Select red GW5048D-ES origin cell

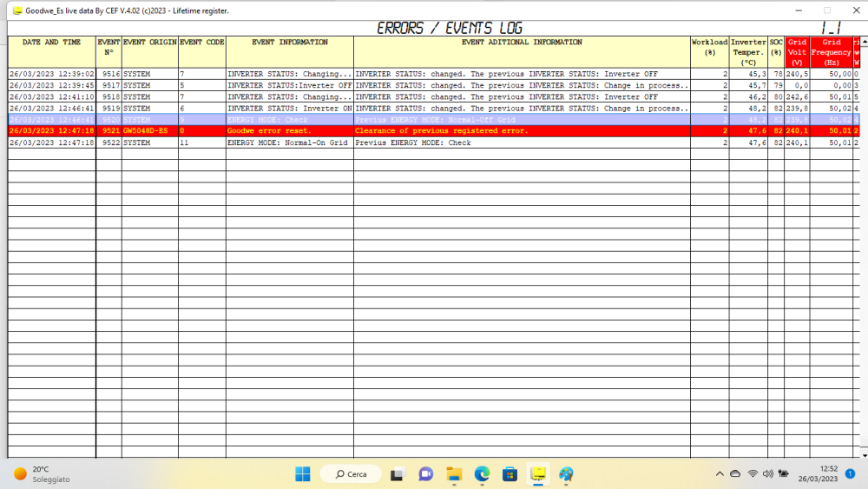(150, 130)
